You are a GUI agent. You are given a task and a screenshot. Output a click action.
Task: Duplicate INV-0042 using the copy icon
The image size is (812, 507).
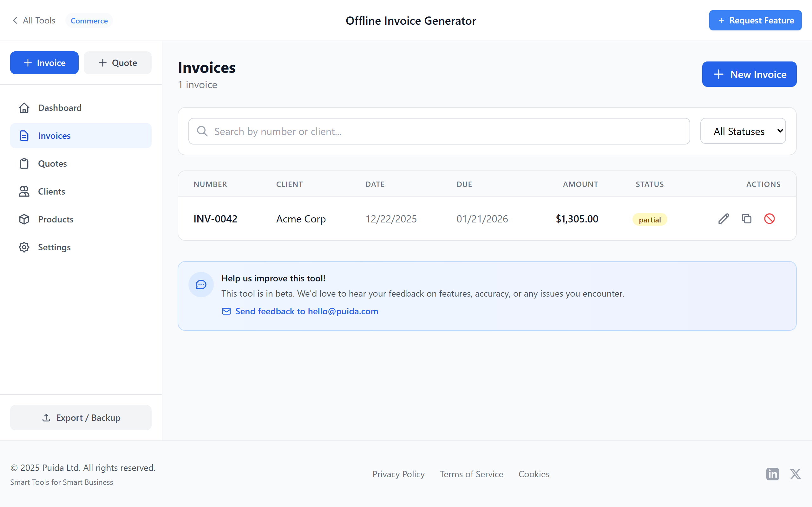pyautogui.click(x=746, y=218)
